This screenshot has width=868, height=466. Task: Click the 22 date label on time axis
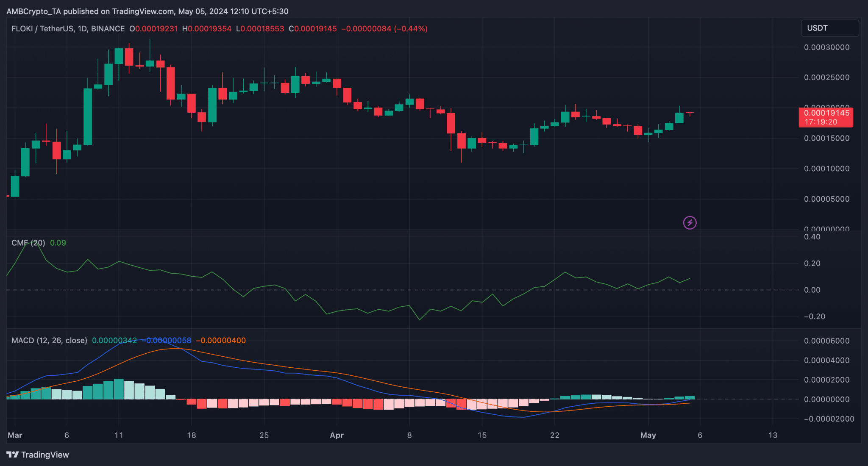tap(554, 435)
